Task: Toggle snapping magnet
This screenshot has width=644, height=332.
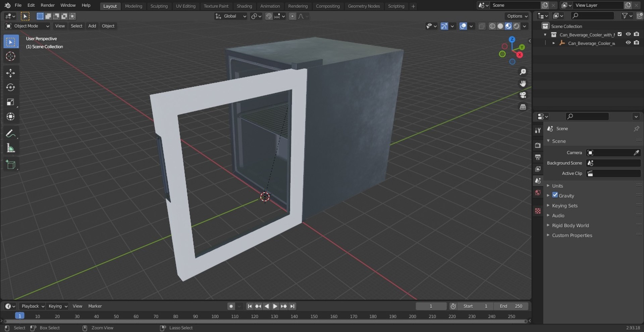Action: click(269, 16)
